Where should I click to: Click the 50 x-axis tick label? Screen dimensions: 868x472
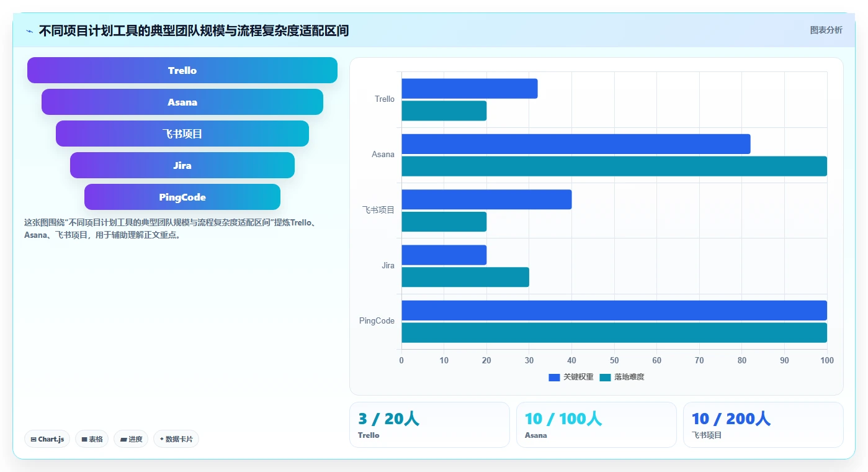[614, 360]
